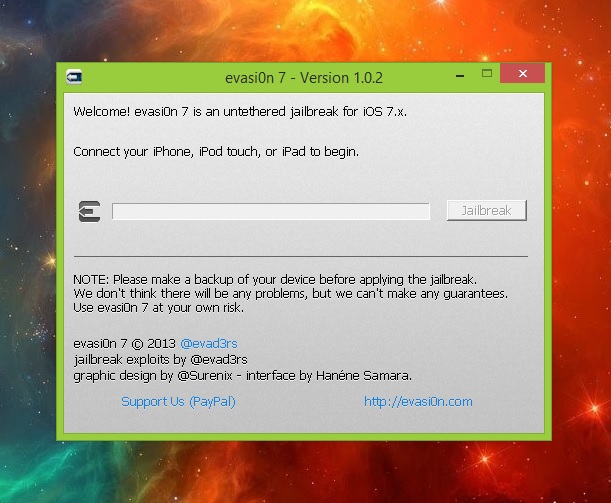
Task: Click the 'evasi0n 7 © 2013' copyright text
Action: (x=124, y=344)
